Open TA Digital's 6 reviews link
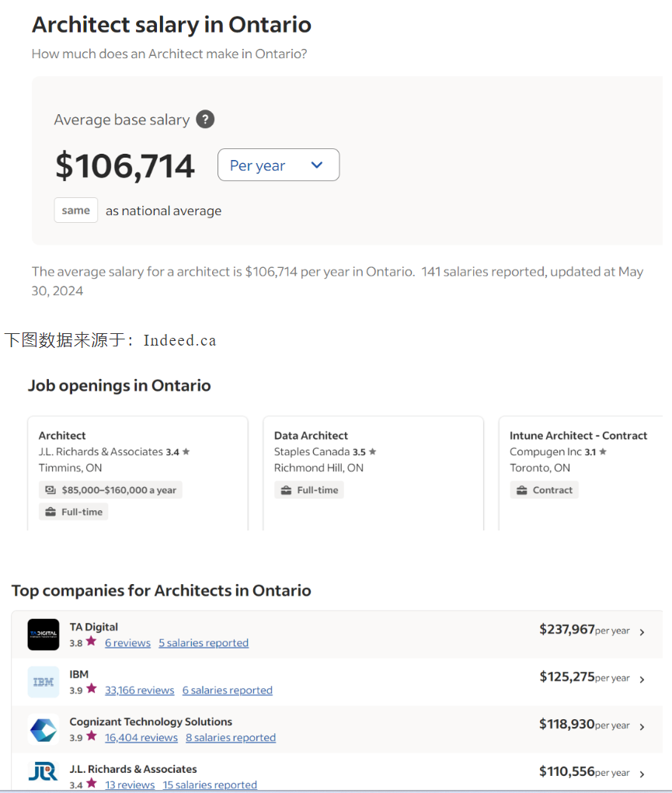The image size is (672, 793). click(127, 643)
